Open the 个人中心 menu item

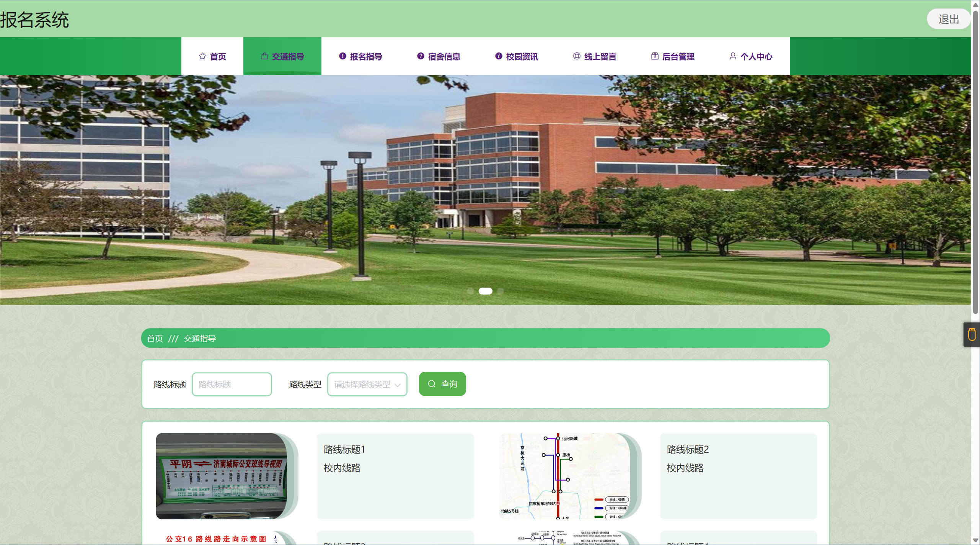(751, 56)
